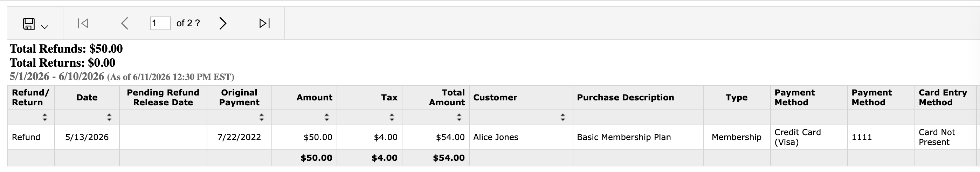Sort by Amount column
The height and width of the screenshot is (172, 980).
[x=326, y=118]
